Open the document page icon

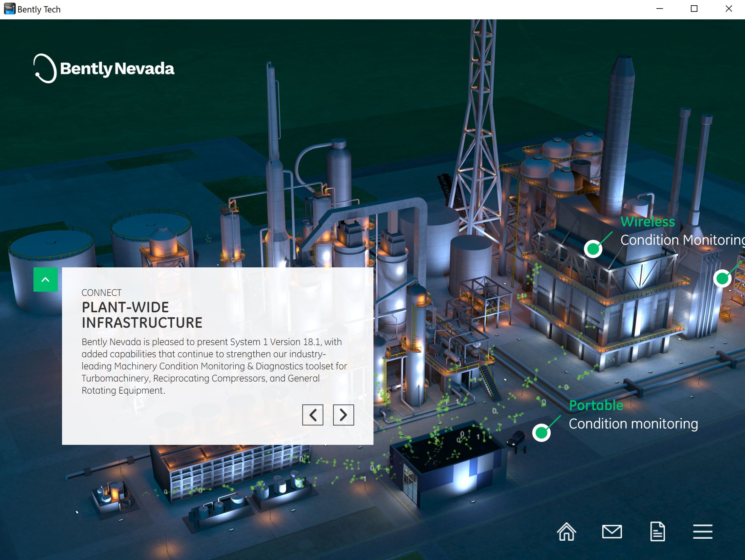coord(657,532)
